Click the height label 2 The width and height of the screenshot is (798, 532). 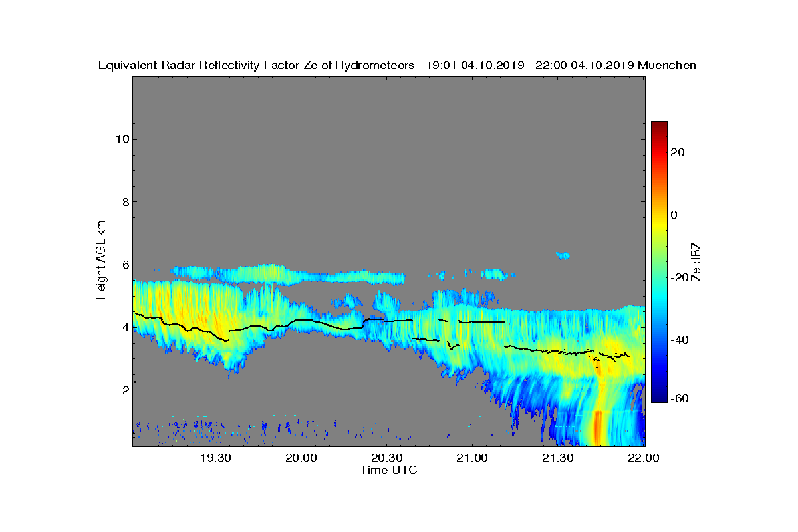coord(124,390)
